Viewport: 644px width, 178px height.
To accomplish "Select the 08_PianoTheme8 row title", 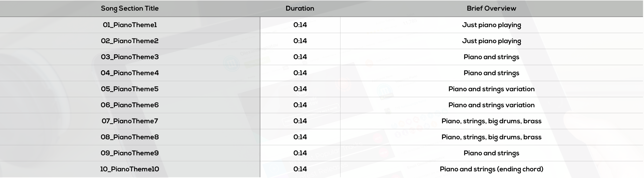I will pyautogui.click(x=130, y=137).
